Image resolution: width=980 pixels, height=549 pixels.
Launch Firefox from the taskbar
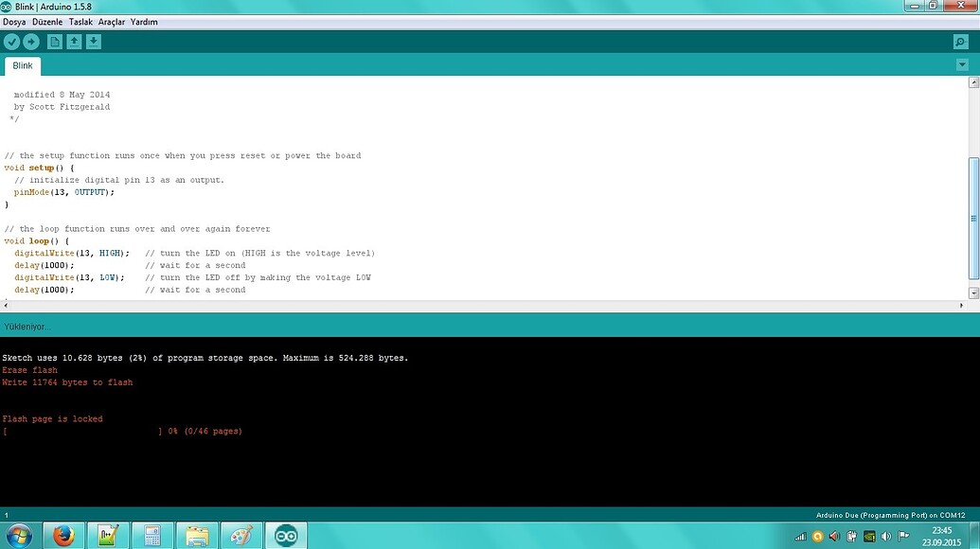point(62,535)
